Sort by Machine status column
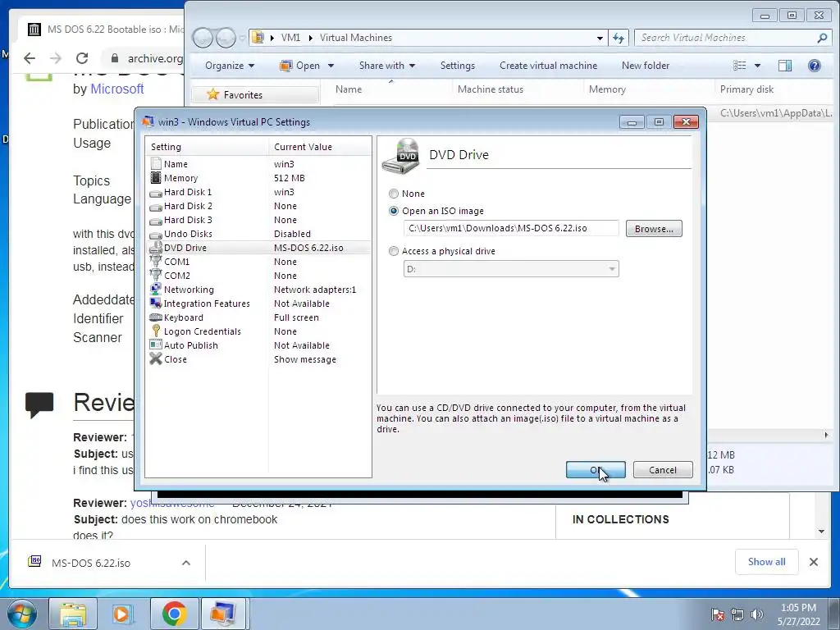The image size is (840, 630). [x=491, y=89]
